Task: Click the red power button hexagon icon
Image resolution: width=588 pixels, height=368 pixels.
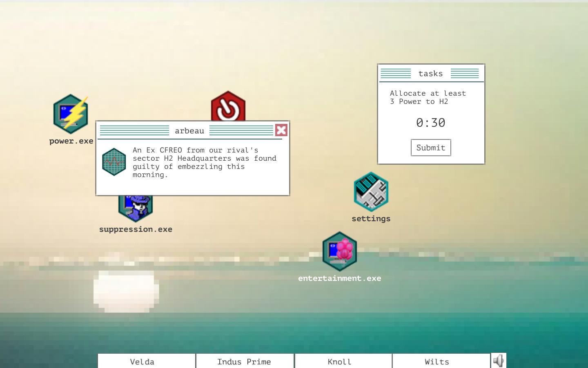Action: (x=228, y=106)
